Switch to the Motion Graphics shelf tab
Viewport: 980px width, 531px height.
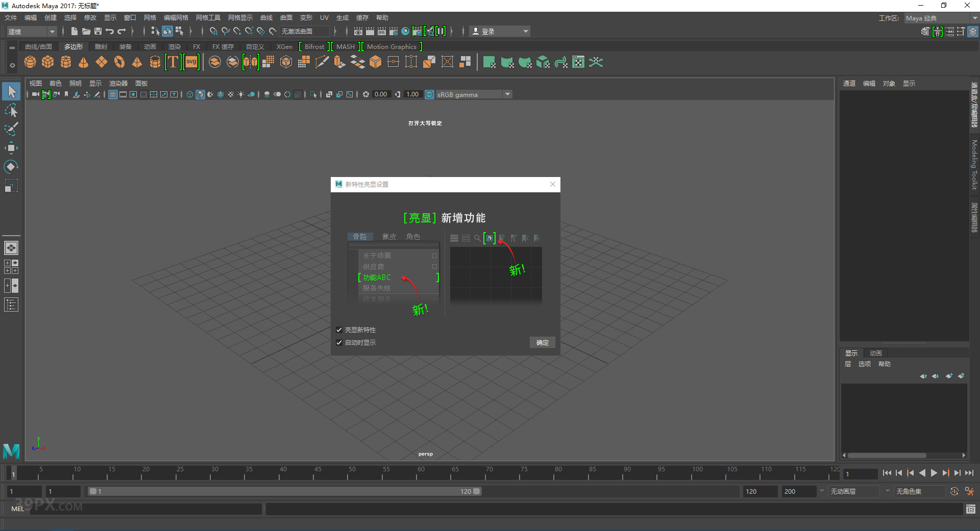[391, 46]
